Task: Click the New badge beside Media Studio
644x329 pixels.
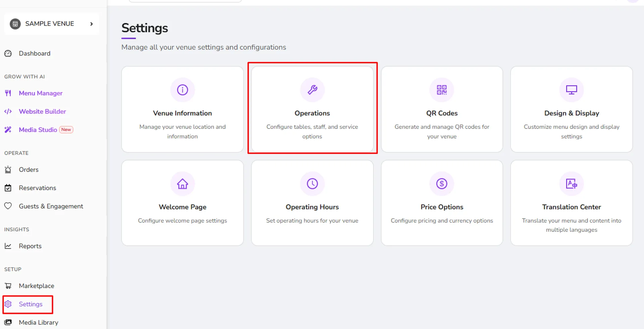Action: (x=66, y=130)
